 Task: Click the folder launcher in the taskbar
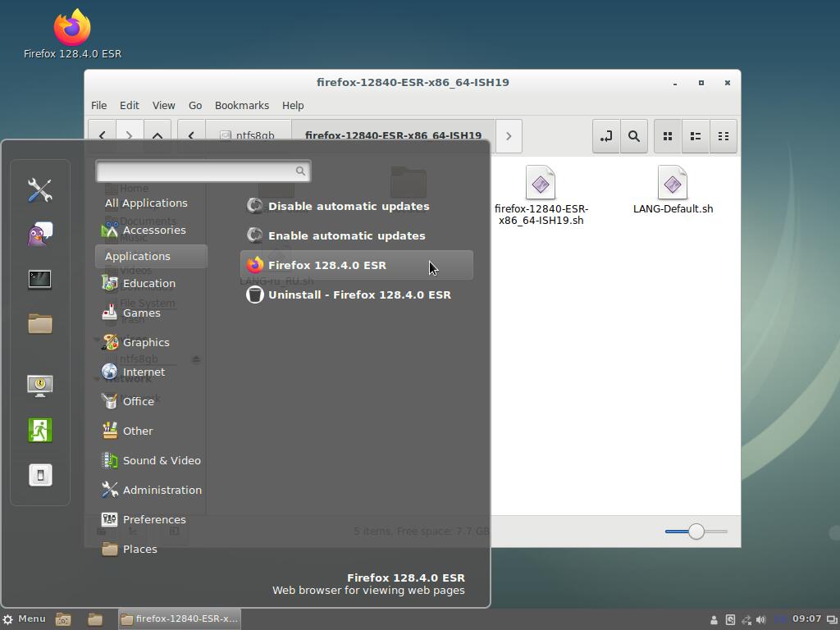(x=95, y=619)
